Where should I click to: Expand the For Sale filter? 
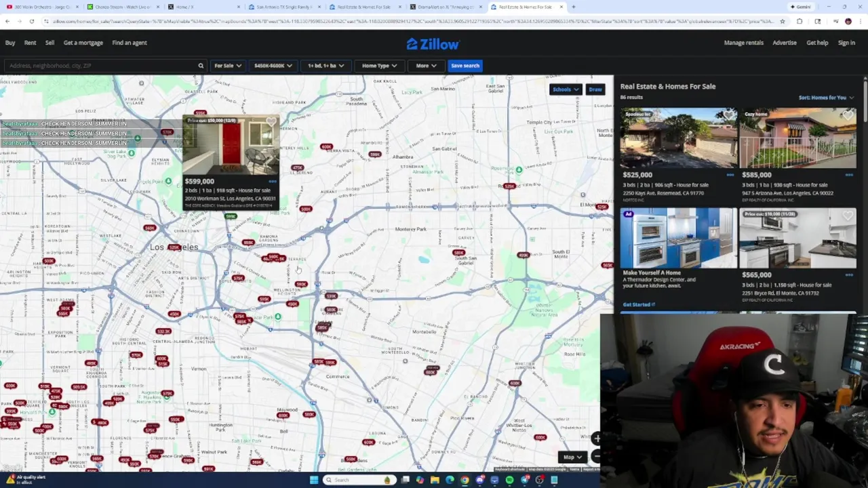pos(227,66)
